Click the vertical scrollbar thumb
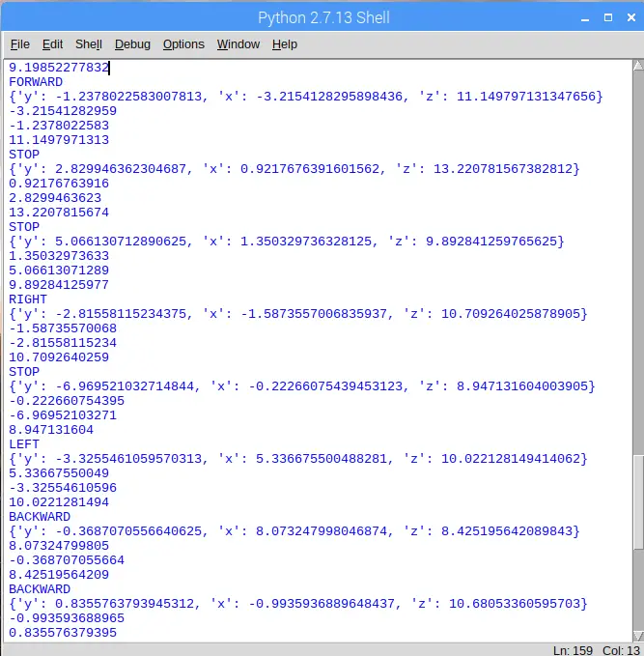Screen dimensions: 644x656 click(638, 502)
